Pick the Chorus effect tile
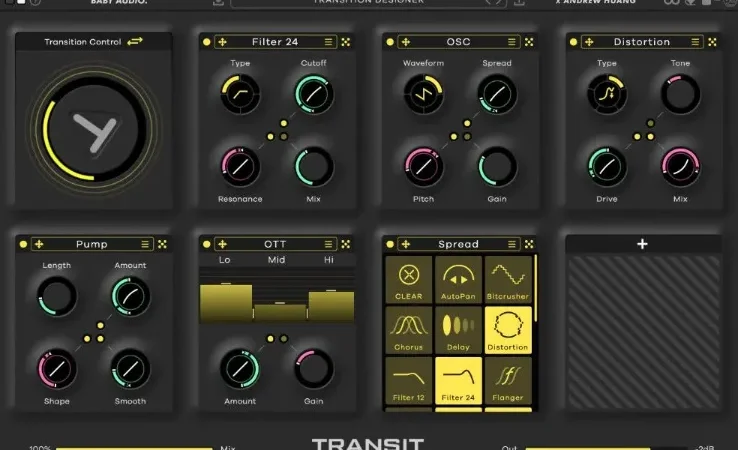 tap(409, 330)
